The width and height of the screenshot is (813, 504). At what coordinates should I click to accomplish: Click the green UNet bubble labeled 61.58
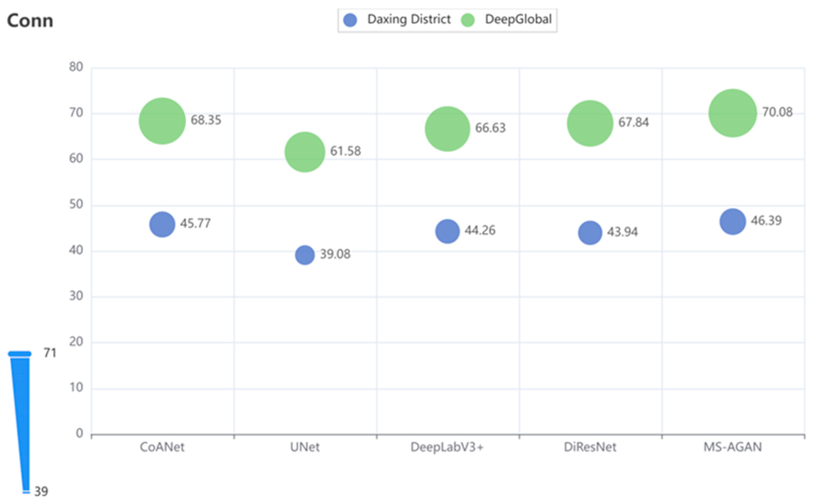pos(305,152)
